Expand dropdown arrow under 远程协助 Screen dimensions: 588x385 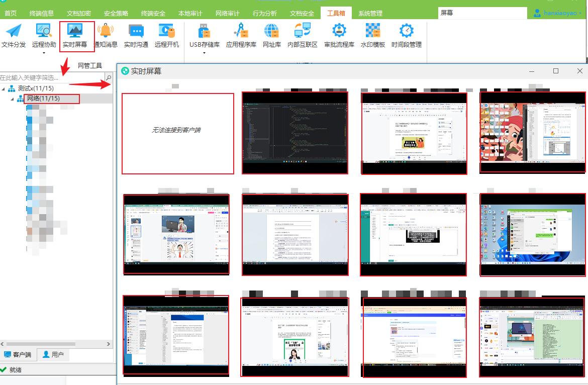pos(44,53)
